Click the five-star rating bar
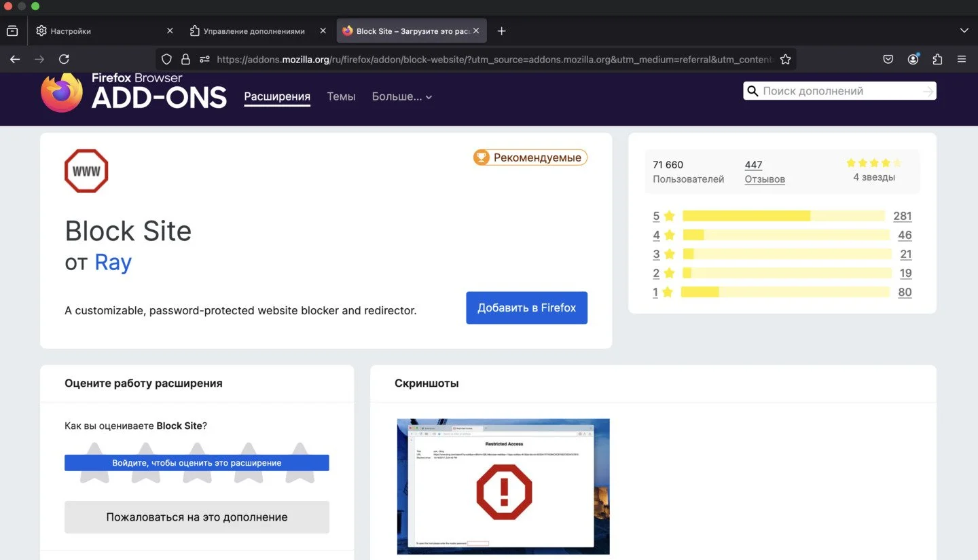Image resolution: width=978 pixels, height=560 pixels. [784, 216]
